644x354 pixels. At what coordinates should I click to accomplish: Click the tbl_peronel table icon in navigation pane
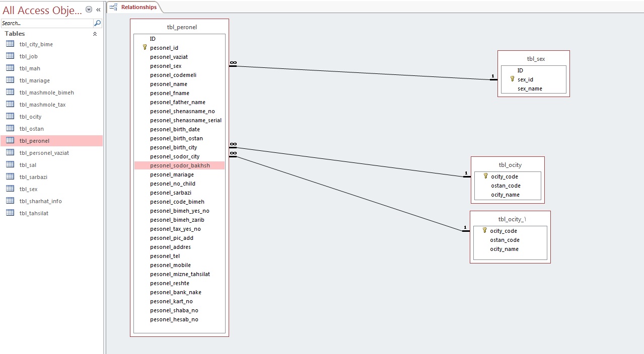10,141
